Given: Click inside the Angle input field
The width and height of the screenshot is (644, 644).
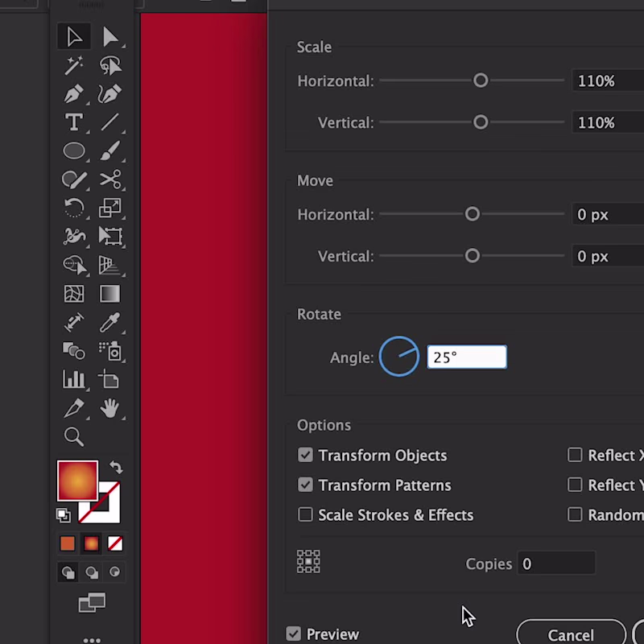Looking at the screenshot, I should pos(467,357).
